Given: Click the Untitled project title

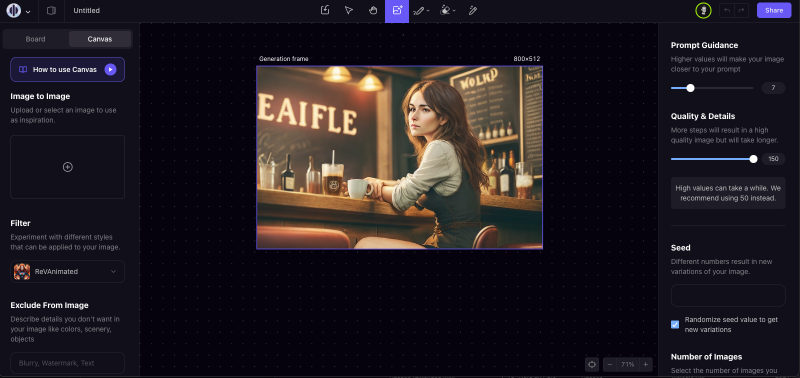Looking at the screenshot, I should (x=87, y=11).
